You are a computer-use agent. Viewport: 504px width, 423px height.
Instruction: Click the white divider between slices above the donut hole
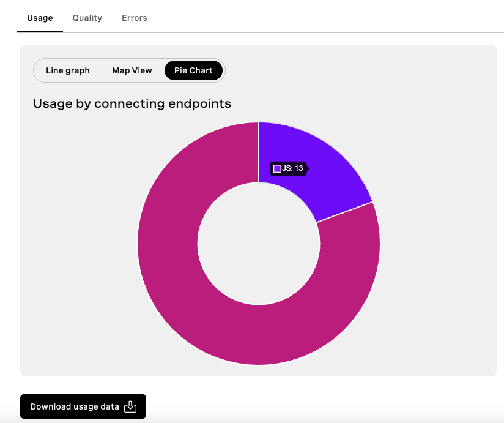tap(259, 152)
